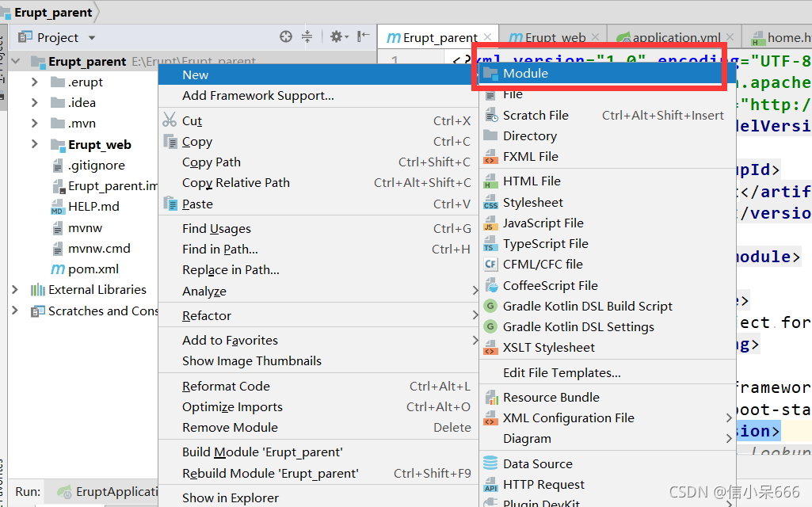Open the Add to Favorites submenu

click(x=318, y=340)
